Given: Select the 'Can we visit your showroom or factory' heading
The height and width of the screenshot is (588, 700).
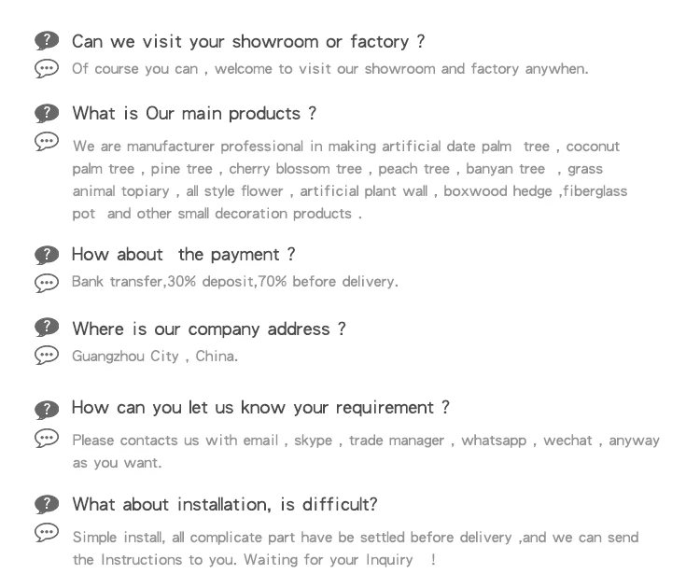Looking at the screenshot, I should (x=248, y=41).
